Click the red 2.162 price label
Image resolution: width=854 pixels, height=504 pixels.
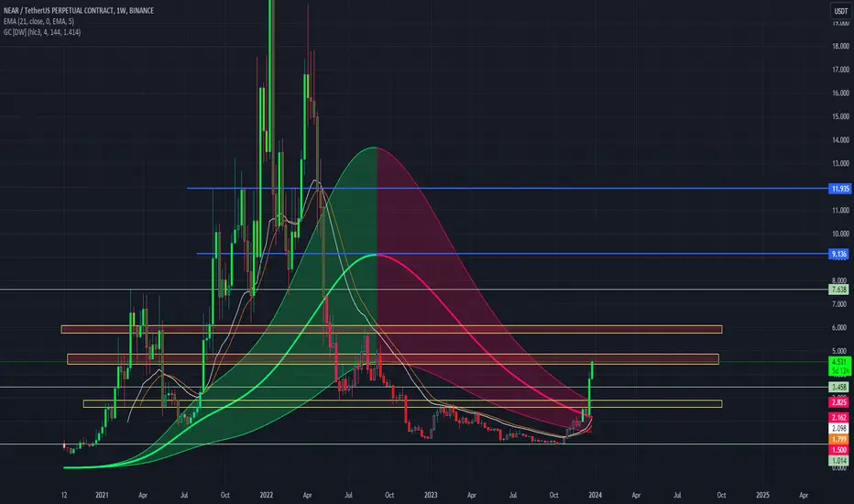point(839,417)
